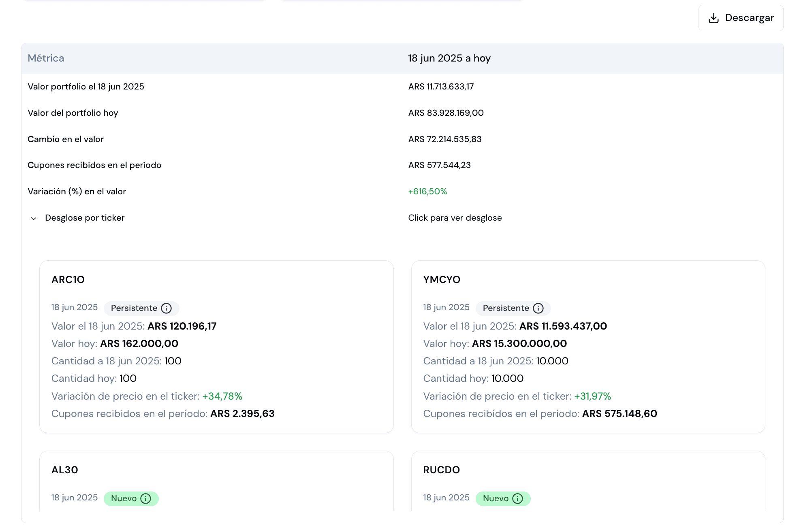
Task: Click the +616,50% variation value
Action: coord(428,192)
